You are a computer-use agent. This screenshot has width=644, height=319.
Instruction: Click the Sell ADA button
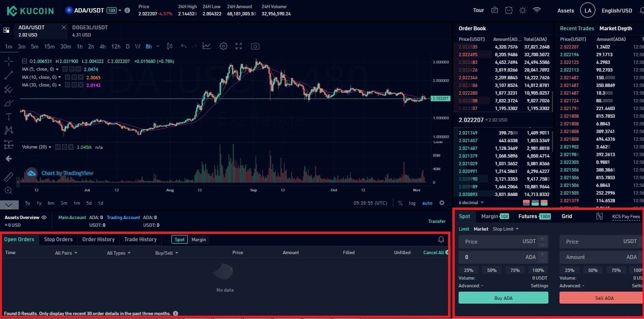pos(602,298)
